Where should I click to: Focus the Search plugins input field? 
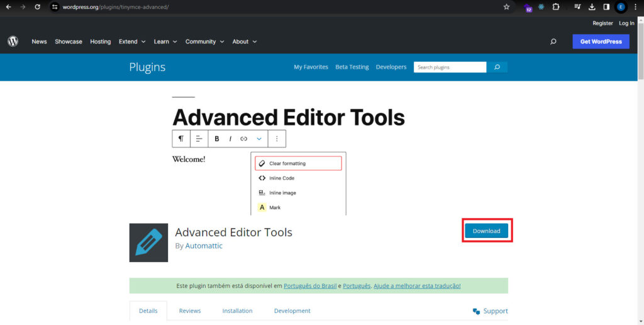450,67
